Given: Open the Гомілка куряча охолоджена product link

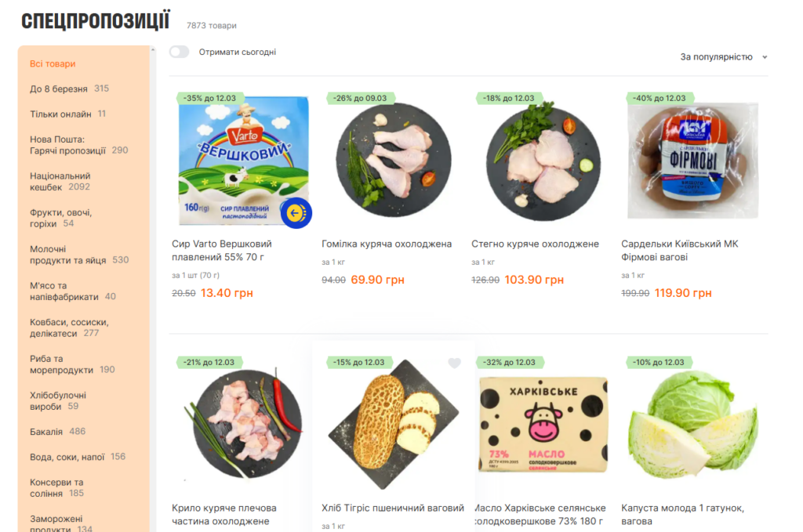Looking at the screenshot, I should pyautogui.click(x=387, y=244).
